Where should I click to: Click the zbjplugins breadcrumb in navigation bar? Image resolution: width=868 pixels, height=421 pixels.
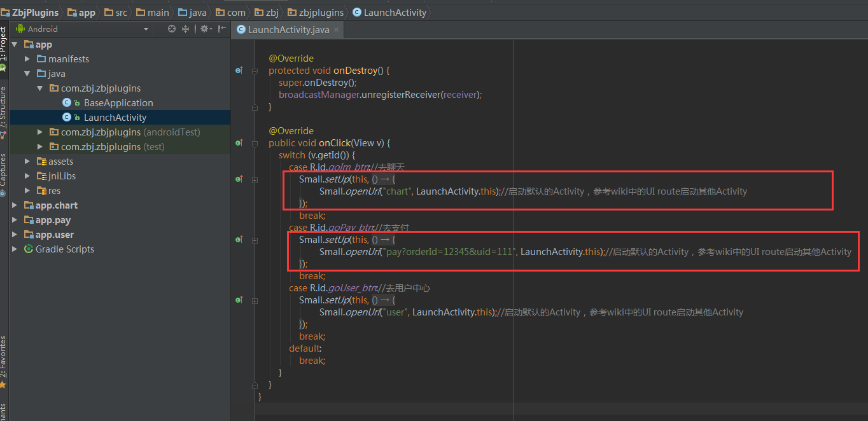pos(321,12)
